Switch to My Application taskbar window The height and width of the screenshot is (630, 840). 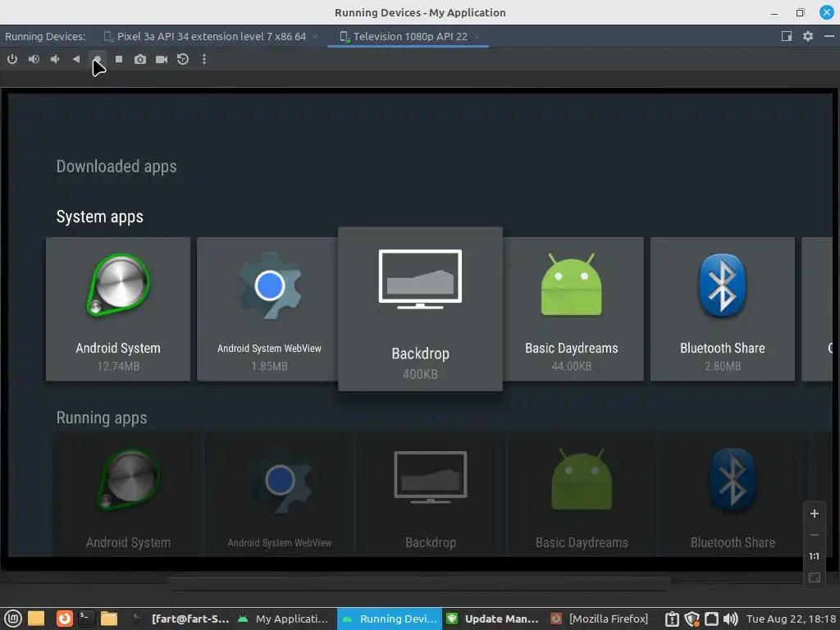pyautogui.click(x=284, y=619)
